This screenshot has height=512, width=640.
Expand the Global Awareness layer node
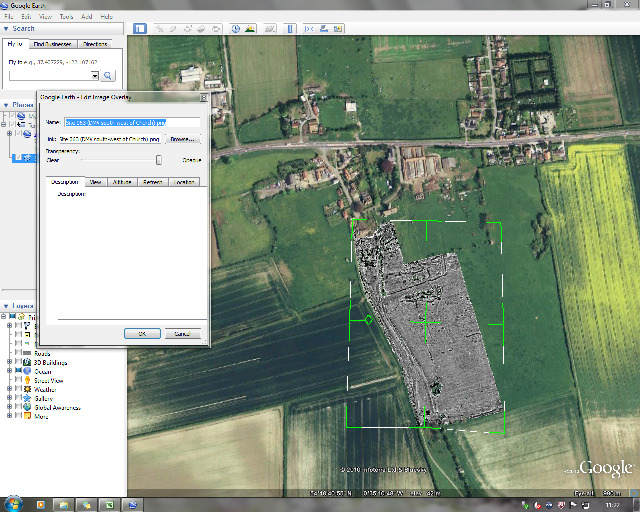(9, 407)
